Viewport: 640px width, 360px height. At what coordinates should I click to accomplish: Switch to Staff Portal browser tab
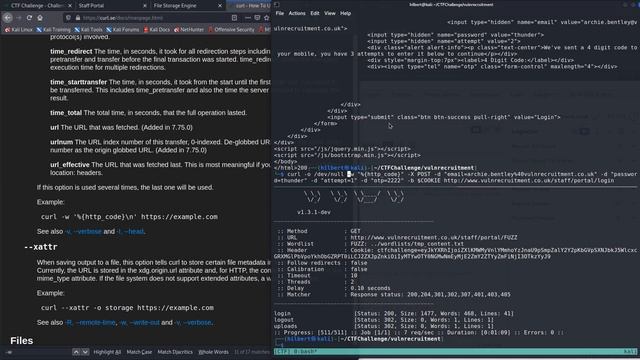pos(112,6)
